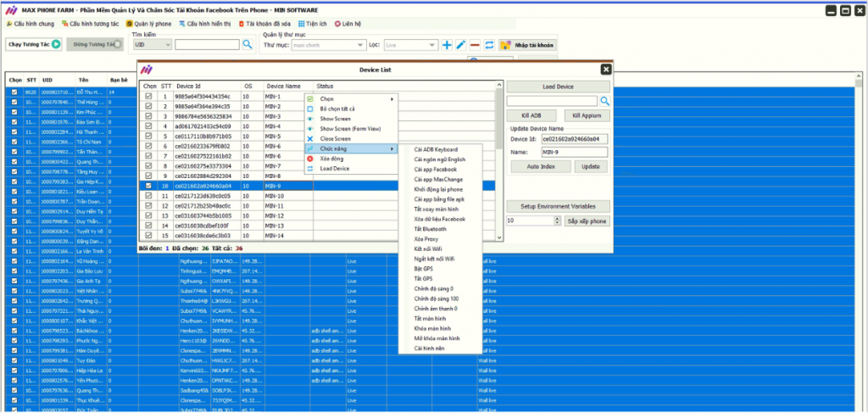
Task: Click Setup Environment Variables button
Action: click(558, 207)
